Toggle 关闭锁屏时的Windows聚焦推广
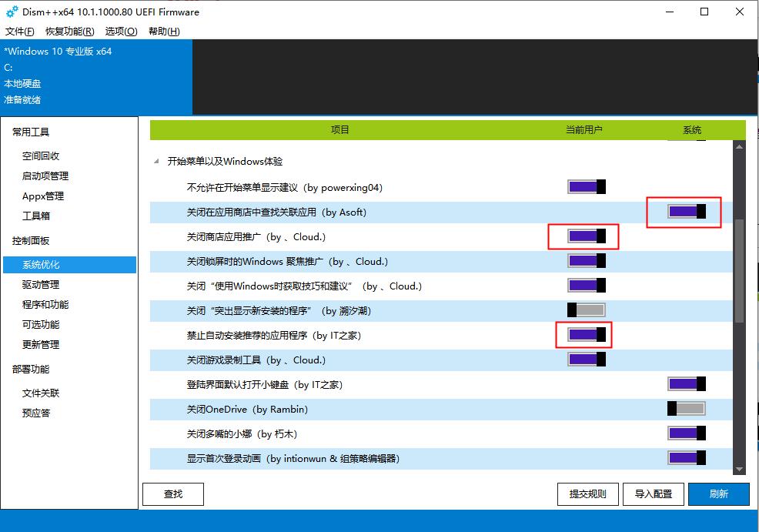Viewport: 759px width, 532px height. 583,260
